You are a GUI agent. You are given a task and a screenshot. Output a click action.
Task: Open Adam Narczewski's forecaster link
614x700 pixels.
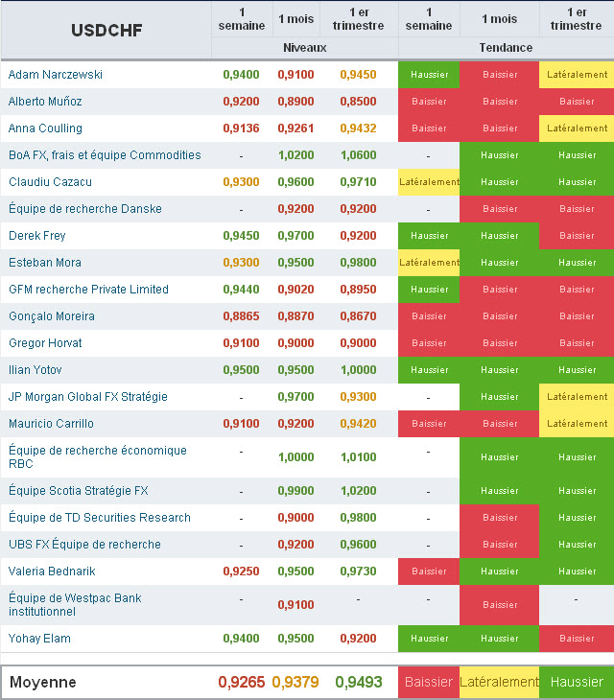point(56,75)
